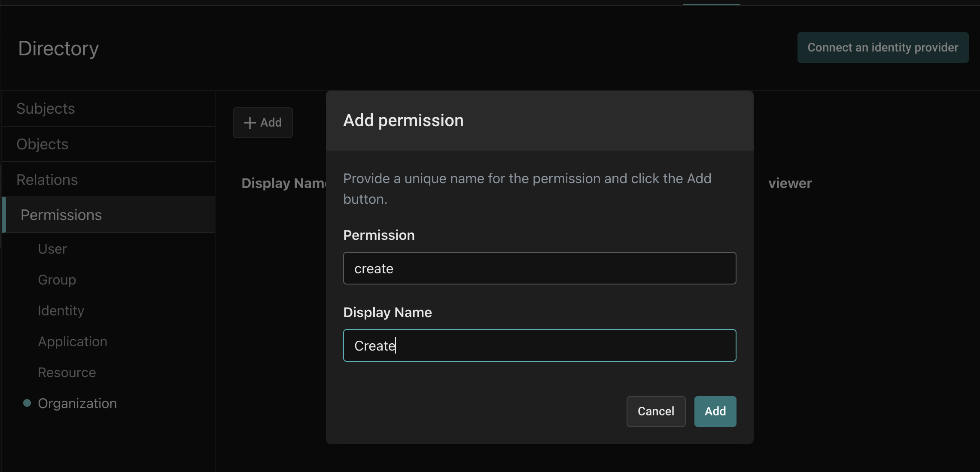This screenshot has height=472, width=980.
Task: Click the plus Add button
Action: coord(262,123)
